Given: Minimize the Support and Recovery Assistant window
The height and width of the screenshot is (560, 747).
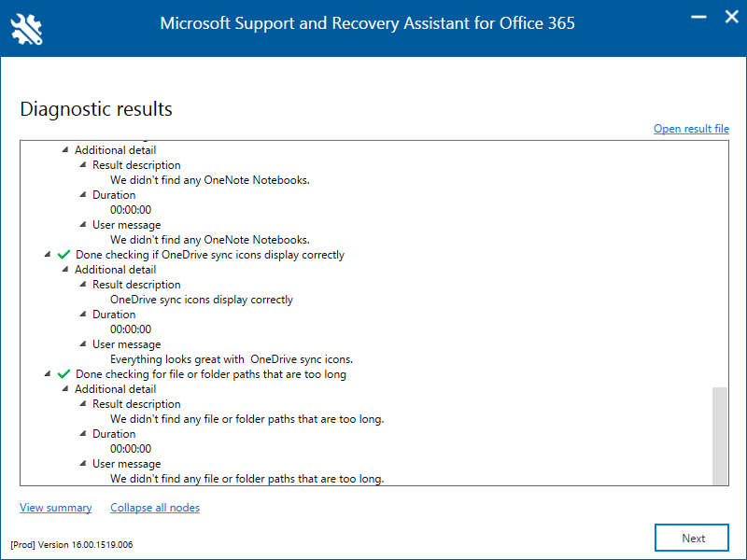Looking at the screenshot, I should point(698,17).
